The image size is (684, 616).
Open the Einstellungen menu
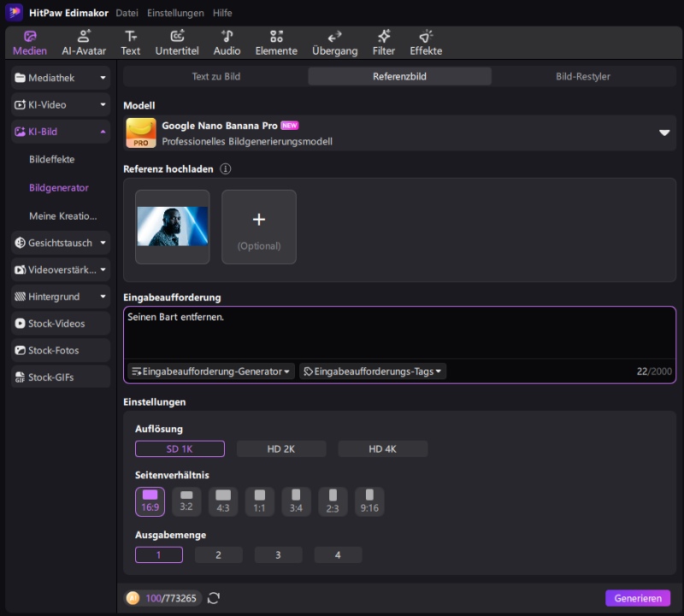point(175,13)
